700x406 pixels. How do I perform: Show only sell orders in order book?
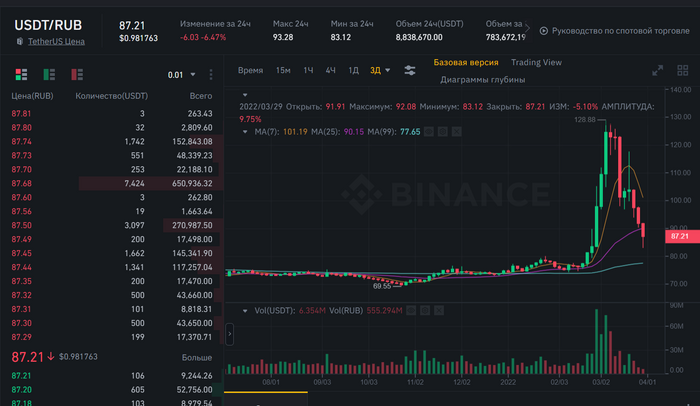point(77,74)
